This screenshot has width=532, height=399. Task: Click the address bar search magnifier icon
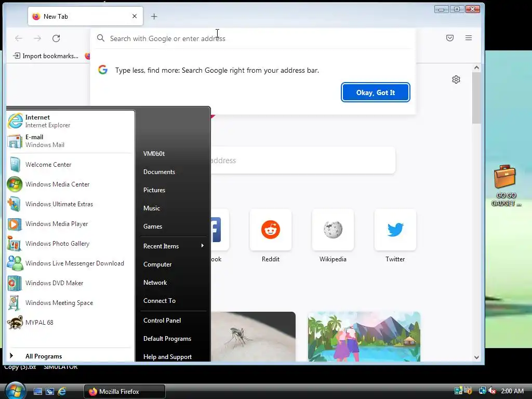point(101,38)
